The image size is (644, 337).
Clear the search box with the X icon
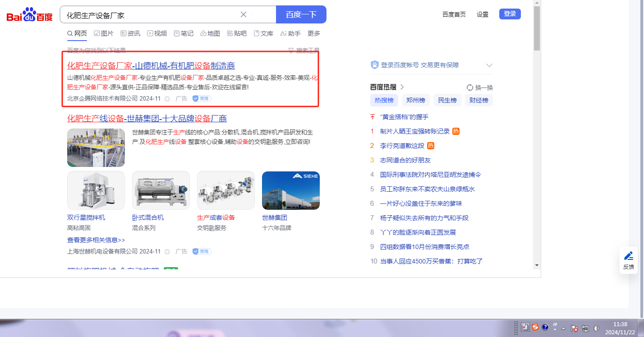coord(244,14)
